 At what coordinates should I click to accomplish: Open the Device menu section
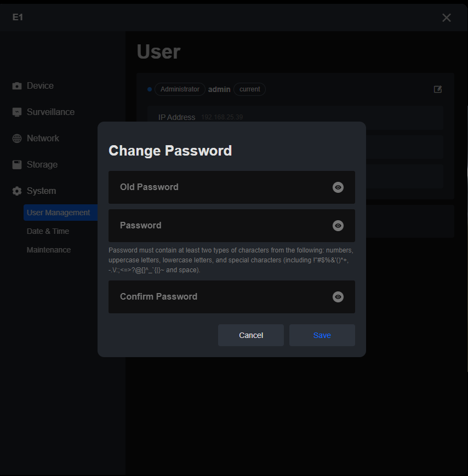point(40,86)
